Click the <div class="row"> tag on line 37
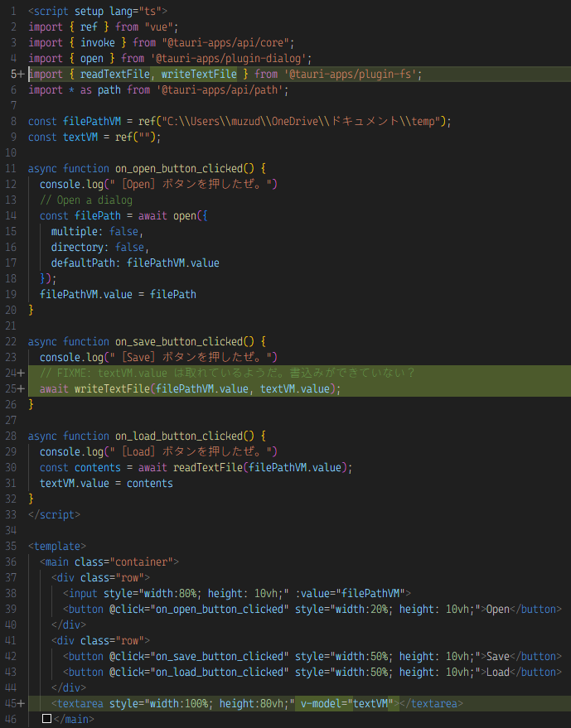 pos(101,578)
